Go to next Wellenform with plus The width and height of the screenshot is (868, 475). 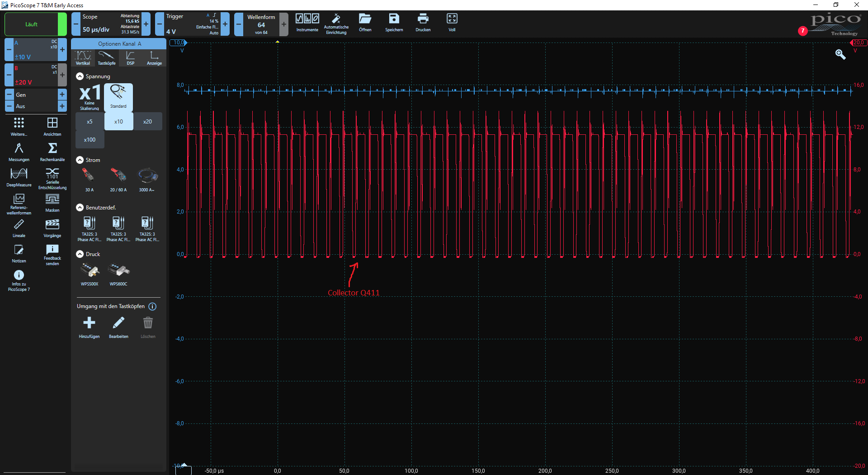tap(284, 24)
